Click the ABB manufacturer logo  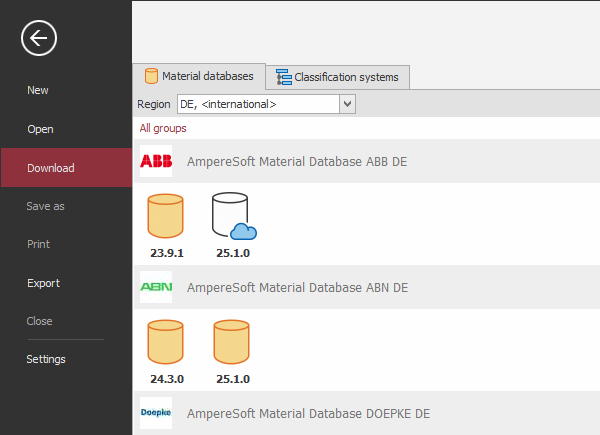pos(156,161)
